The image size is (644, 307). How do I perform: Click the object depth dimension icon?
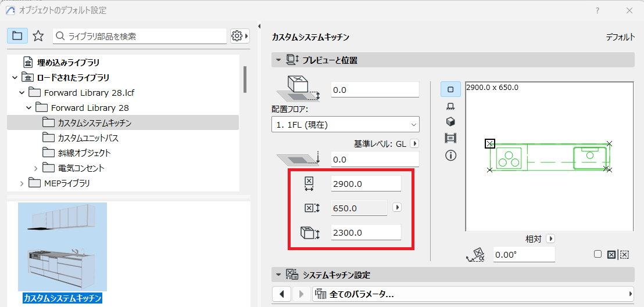pyautogui.click(x=312, y=208)
